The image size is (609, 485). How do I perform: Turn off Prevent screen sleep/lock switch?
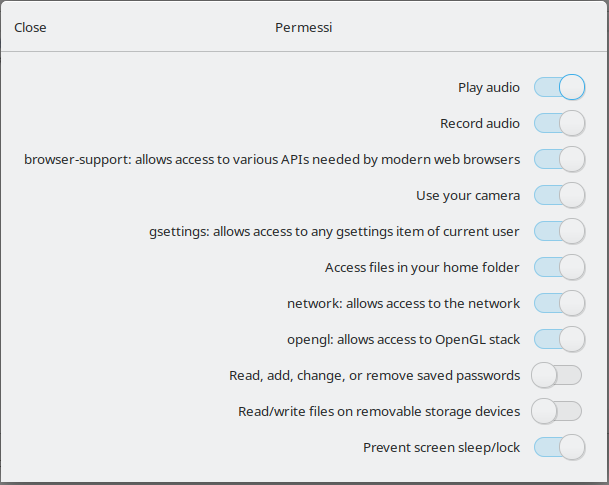click(x=559, y=448)
